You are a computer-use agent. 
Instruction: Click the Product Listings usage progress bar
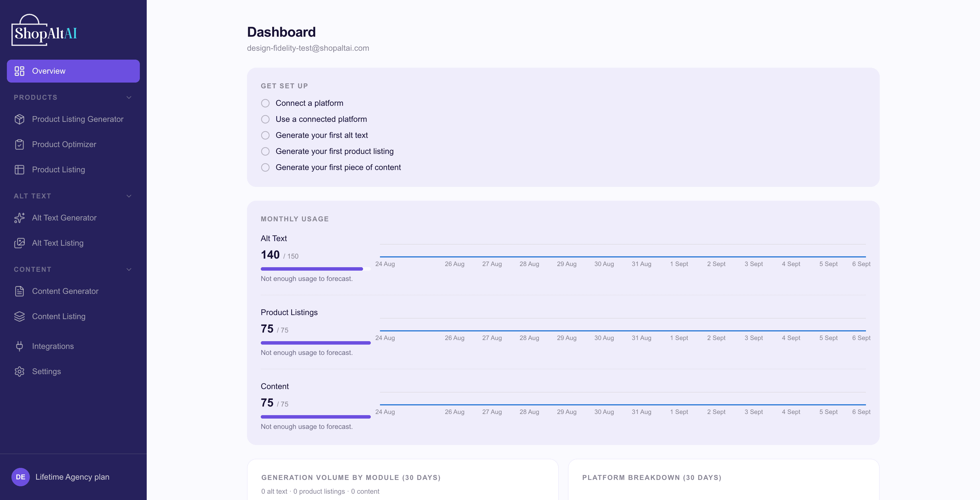[316, 343]
